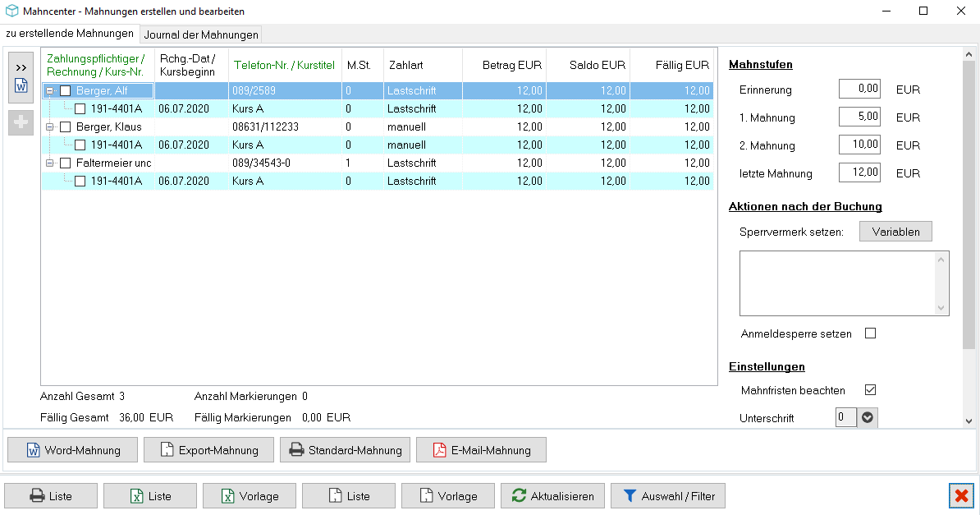Untick Mahnfristen beachten
This screenshot has height=515, width=980.
[870, 390]
